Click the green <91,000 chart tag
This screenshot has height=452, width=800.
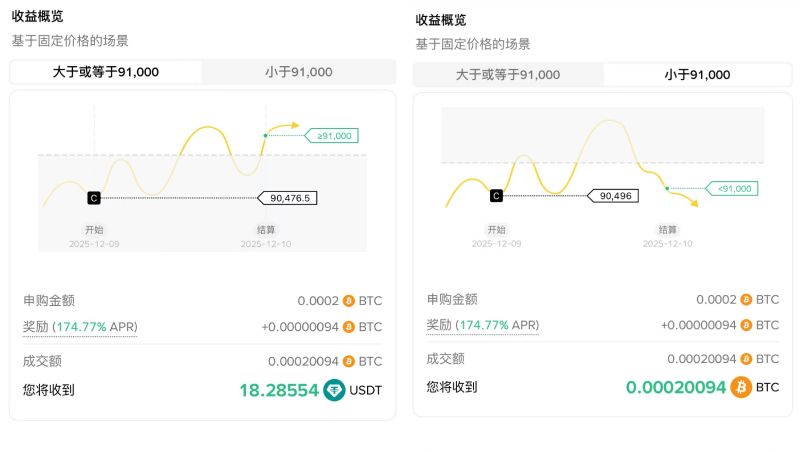point(734,188)
